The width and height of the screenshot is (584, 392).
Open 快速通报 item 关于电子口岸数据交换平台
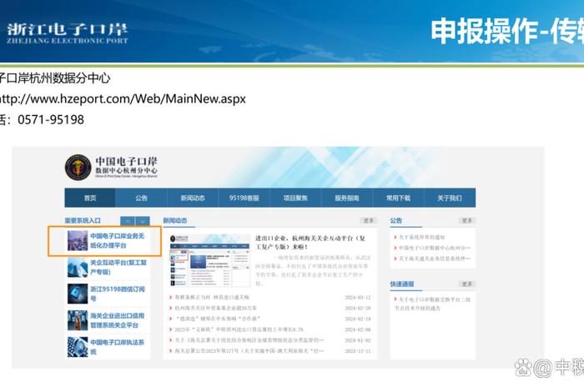pos(435,304)
